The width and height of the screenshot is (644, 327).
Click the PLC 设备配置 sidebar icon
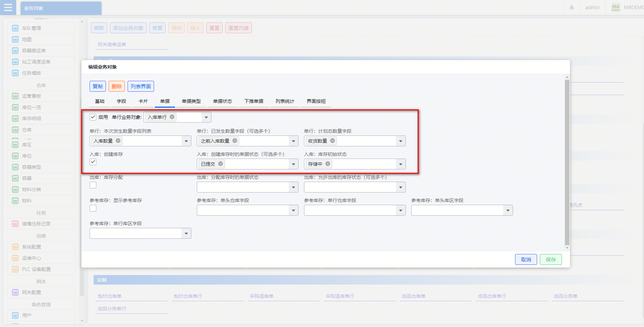15,269
